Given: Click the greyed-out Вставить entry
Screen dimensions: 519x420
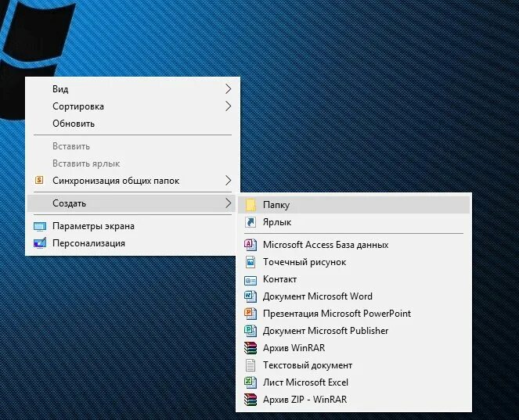Looking at the screenshot, I should click(x=132, y=146).
